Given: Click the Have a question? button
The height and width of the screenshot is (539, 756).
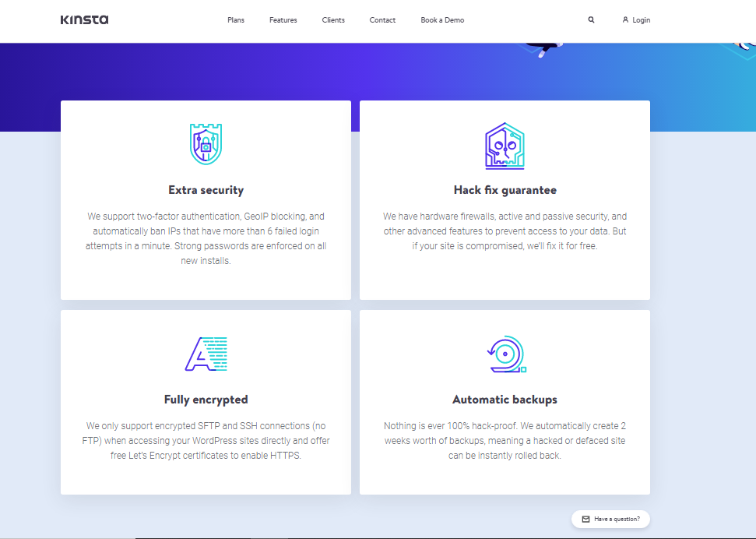Looking at the screenshot, I should click(x=610, y=519).
